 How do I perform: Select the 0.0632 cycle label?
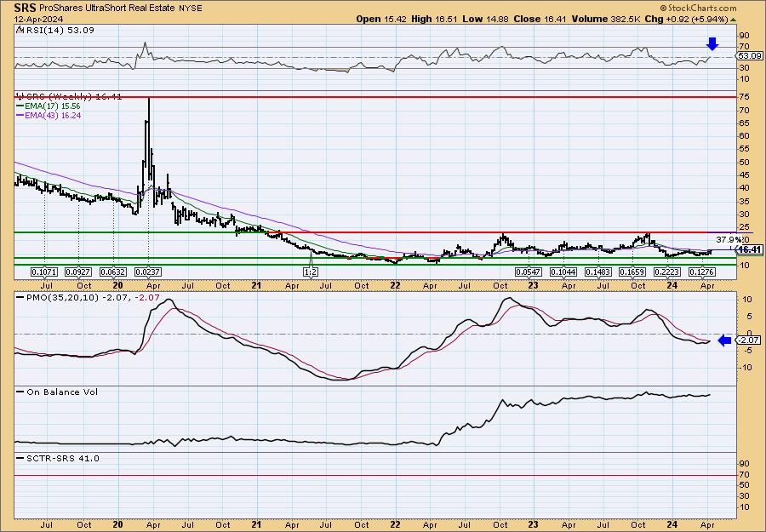(113, 272)
